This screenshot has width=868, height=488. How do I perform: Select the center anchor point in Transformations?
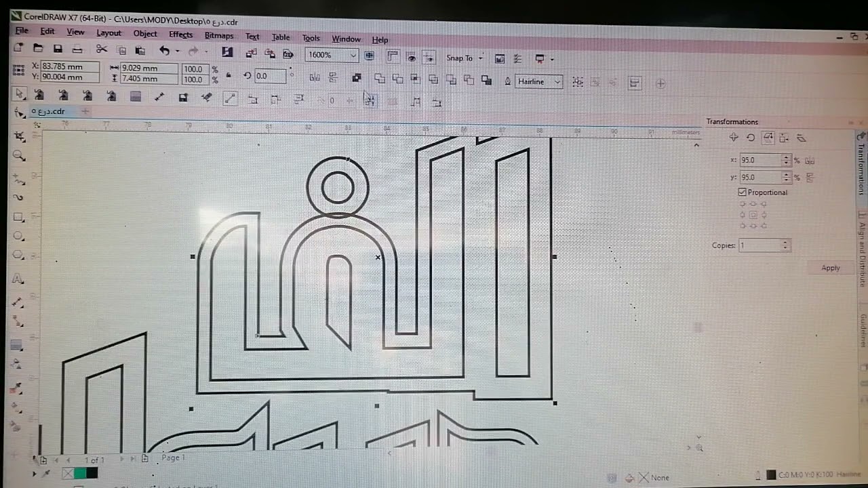click(753, 216)
